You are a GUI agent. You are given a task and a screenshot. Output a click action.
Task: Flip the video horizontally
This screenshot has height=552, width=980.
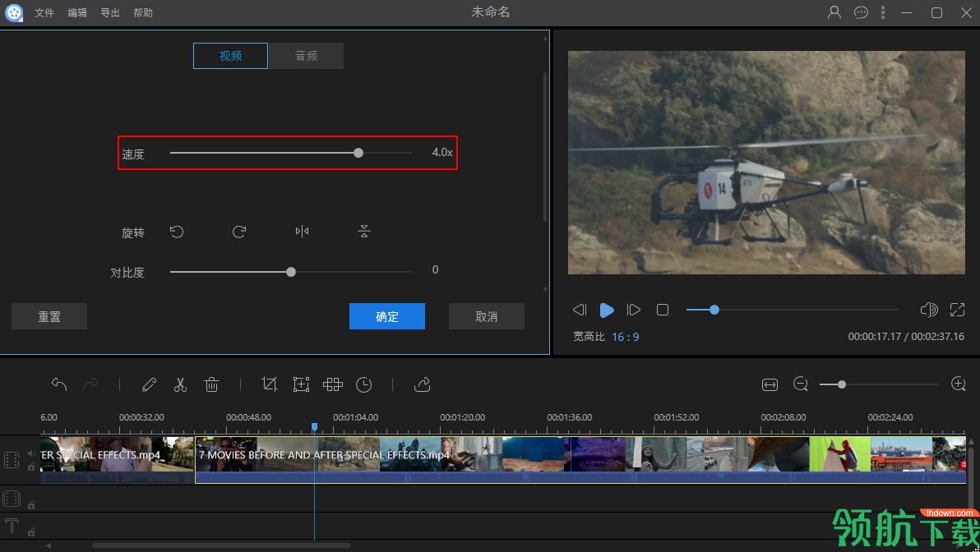point(302,232)
